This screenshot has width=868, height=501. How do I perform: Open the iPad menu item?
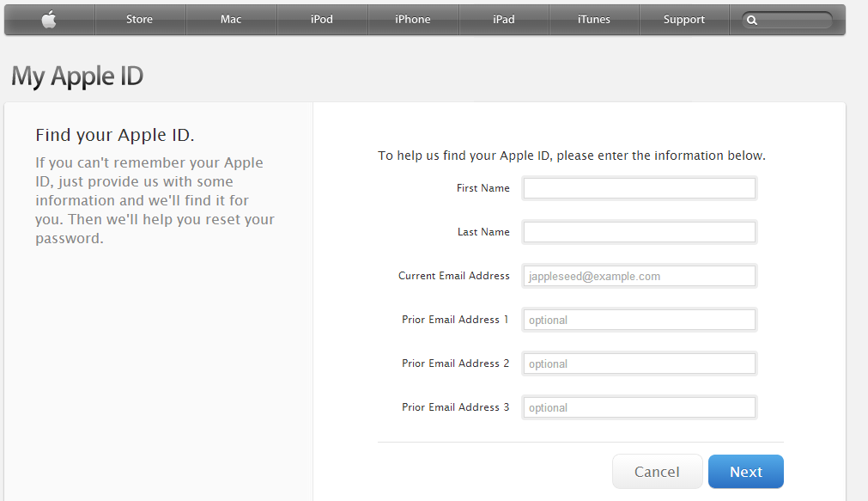click(x=504, y=20)
